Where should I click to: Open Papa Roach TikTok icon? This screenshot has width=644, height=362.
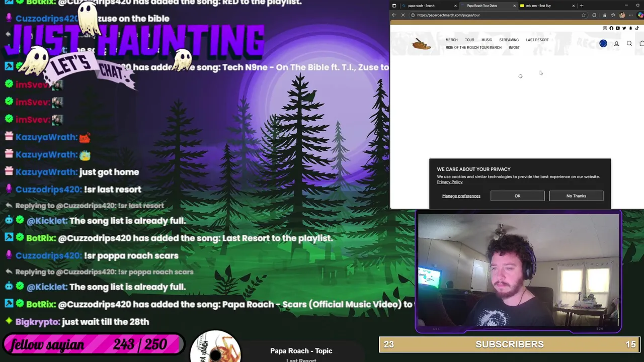[637, 28]
